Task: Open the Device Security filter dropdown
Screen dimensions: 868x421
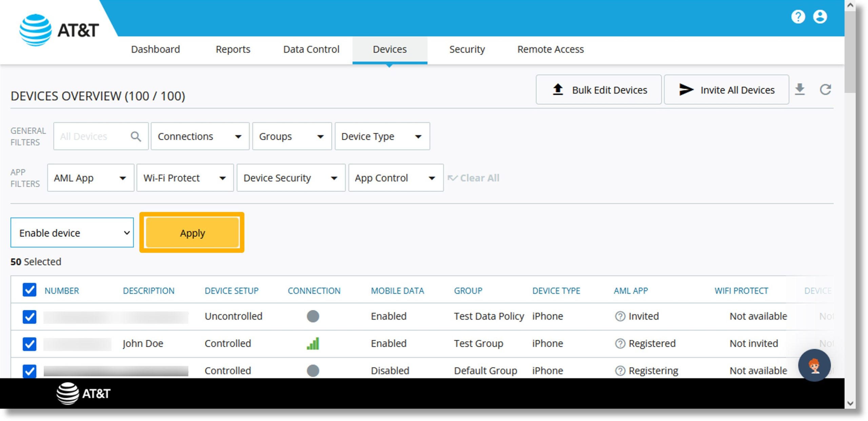Action: [x=291, y=178]
